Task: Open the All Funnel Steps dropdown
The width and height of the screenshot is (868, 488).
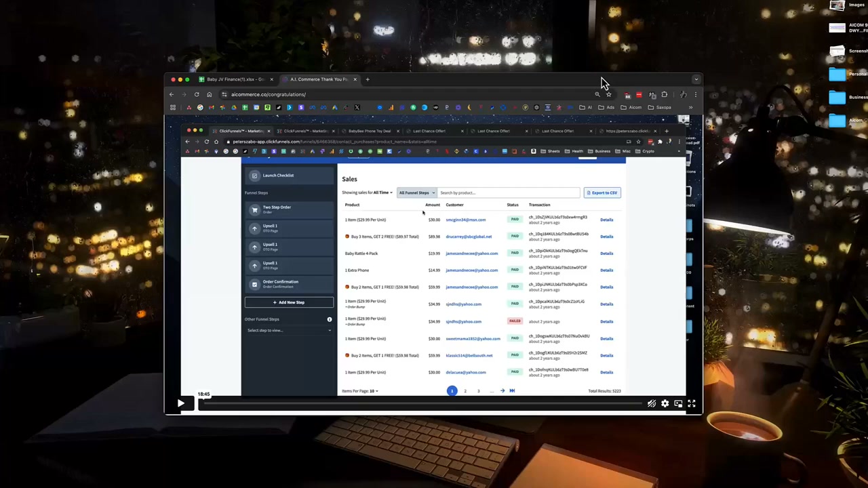Action: click(x=416, y=192)
